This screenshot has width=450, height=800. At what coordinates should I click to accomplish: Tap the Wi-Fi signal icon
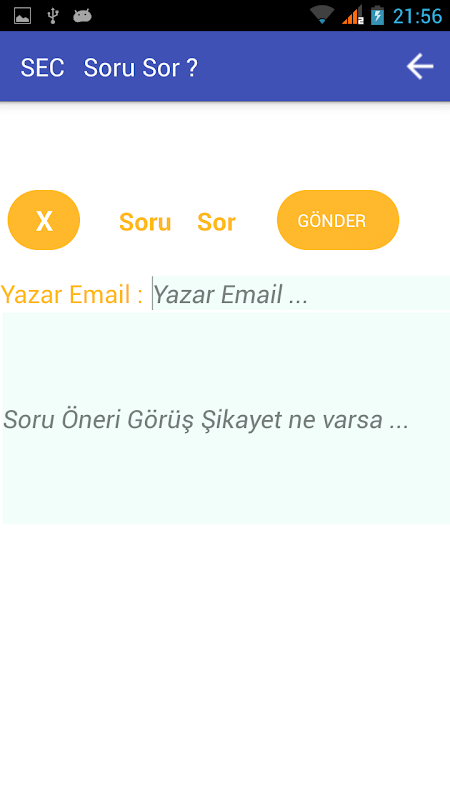pyautogui.click(x=322, y=15)
